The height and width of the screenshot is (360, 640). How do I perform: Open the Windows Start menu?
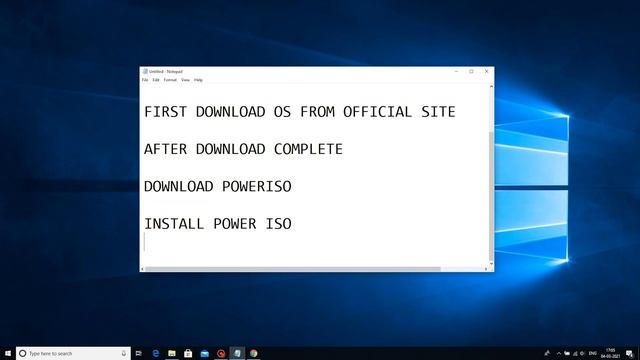pyautogui.click(x=8, y=353)
